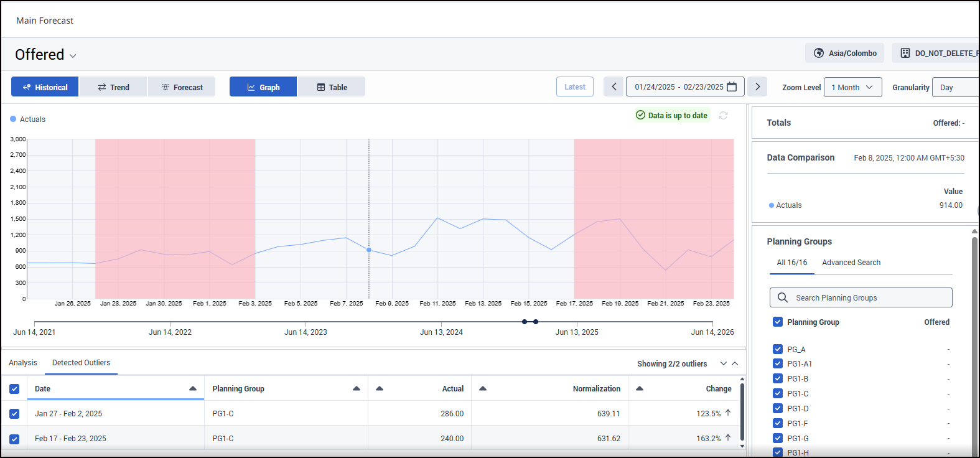Toggle the select-all Planning Group checkbox
Screen dimensions: 980x458
click(x=778, y=322)
